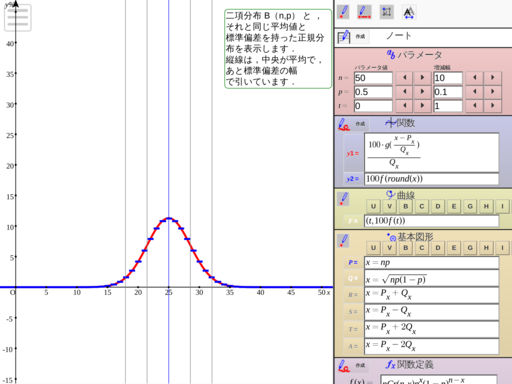Toggle the y1 function label
The height and width of the screenshot is (384, 512).
click(353, 154)
